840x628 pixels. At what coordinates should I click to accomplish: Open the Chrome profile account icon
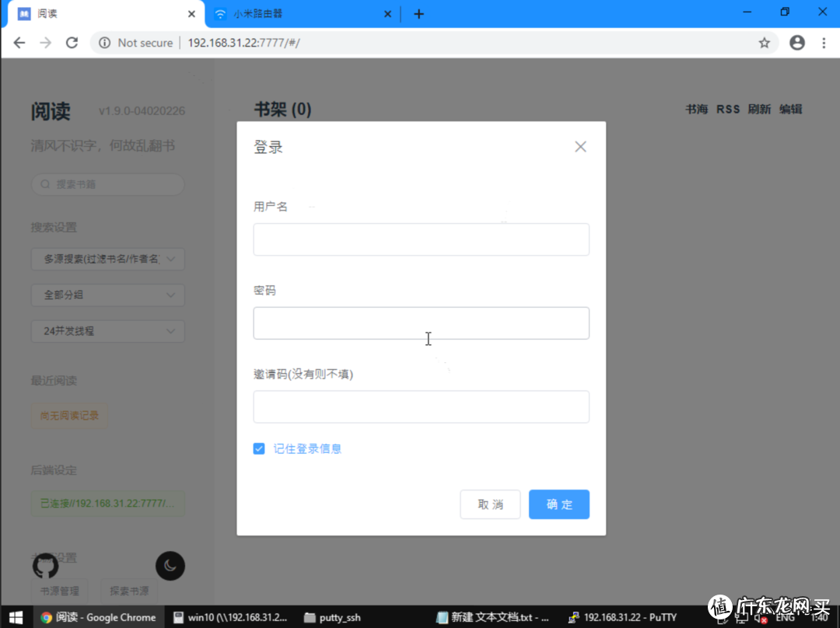tap(797, 43)
